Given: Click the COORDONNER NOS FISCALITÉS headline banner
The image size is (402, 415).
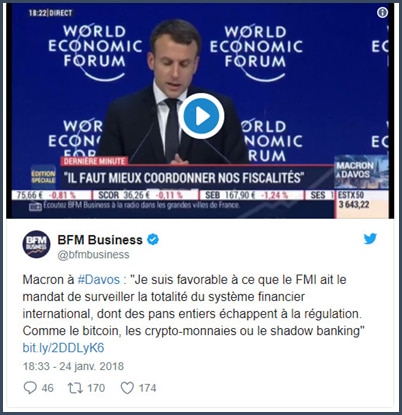Looking at the screenshot, I should pos(185,178).
